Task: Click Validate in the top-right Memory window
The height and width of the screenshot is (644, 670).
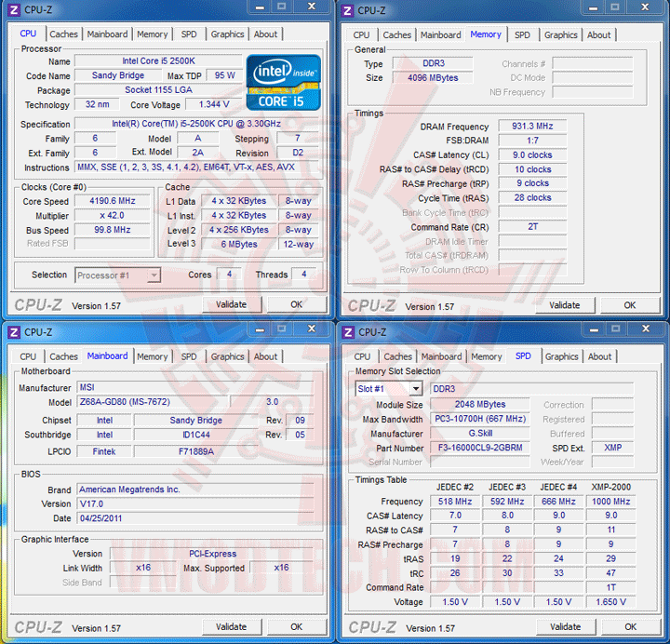Action: point(565,305)
